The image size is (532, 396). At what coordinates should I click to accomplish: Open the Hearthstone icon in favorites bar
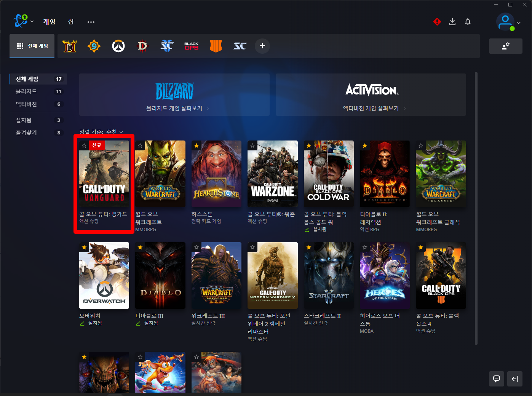pos(94,46)
